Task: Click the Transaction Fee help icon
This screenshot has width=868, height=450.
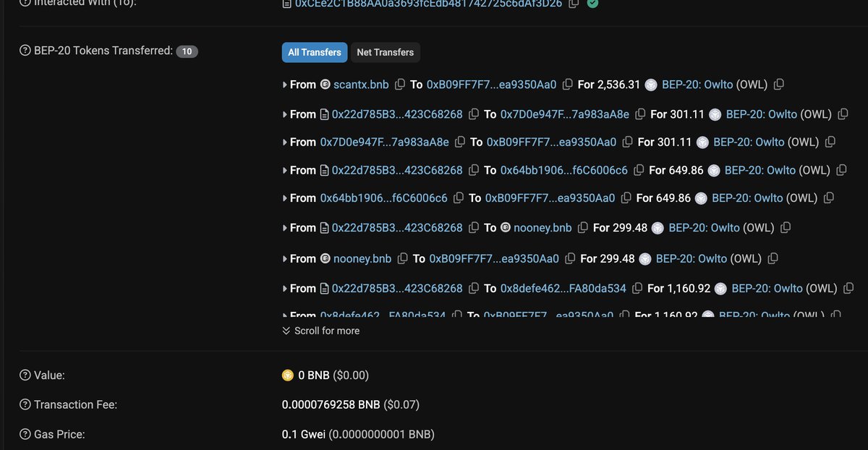Action: click(x=25, y=404)
